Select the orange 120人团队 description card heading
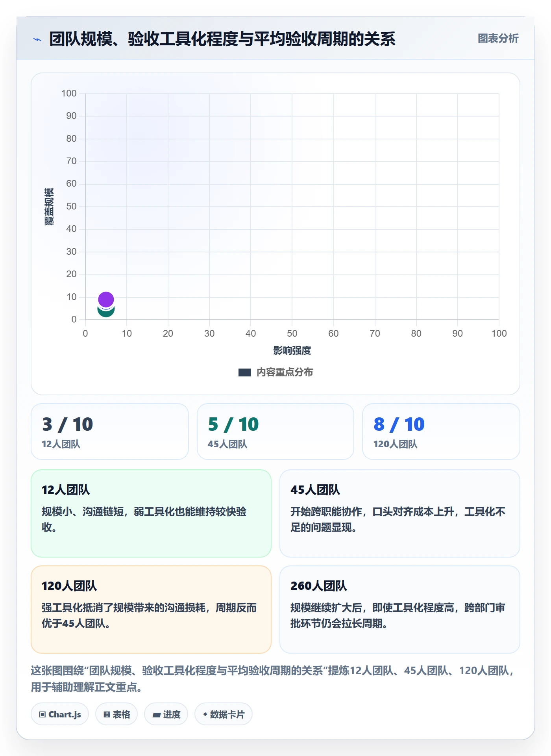This screenshot has height=756, width=551. click(x=69, y=586)
